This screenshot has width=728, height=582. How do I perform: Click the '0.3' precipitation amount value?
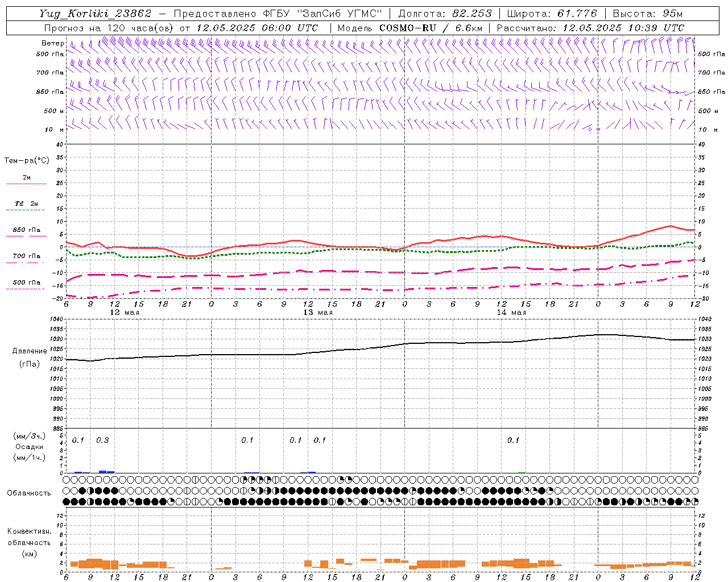tap(102, 440)
